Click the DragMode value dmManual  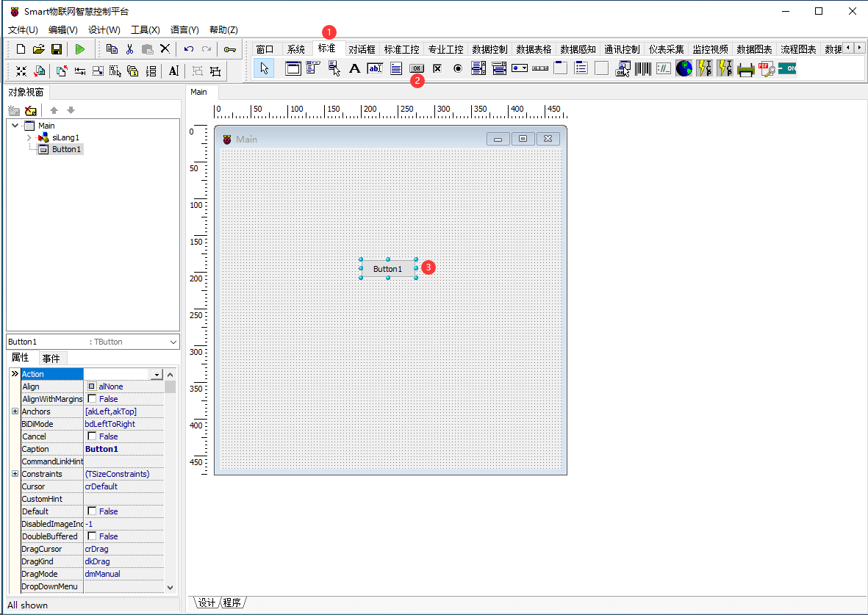click(102, 574)
